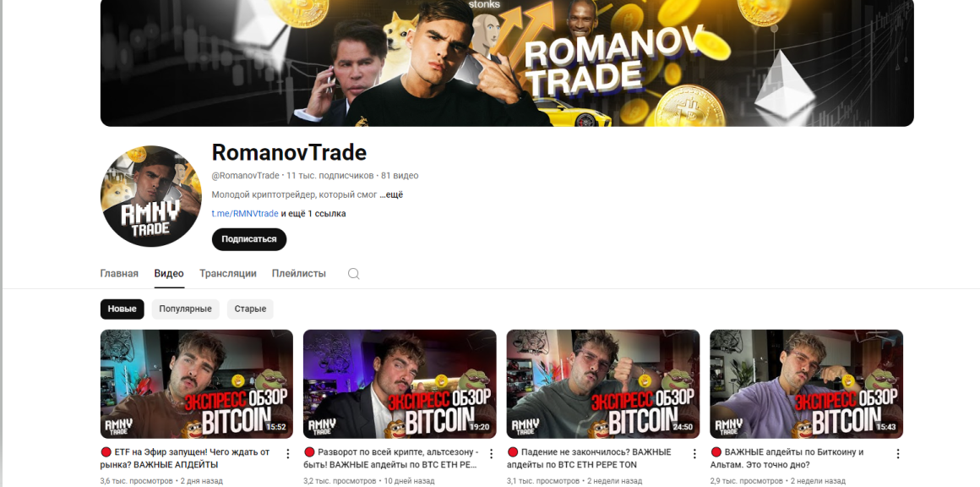Switch to the Главная tab

[119, 274]
